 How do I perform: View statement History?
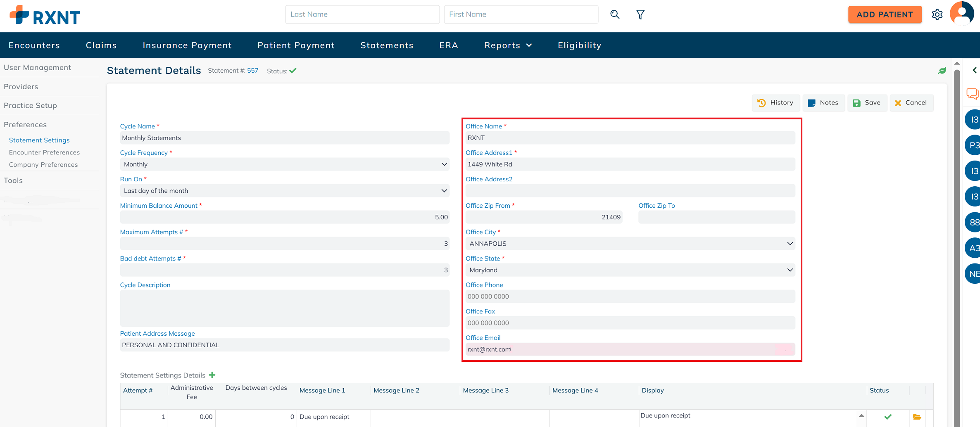pyautogui.click(x=775, y=103)
